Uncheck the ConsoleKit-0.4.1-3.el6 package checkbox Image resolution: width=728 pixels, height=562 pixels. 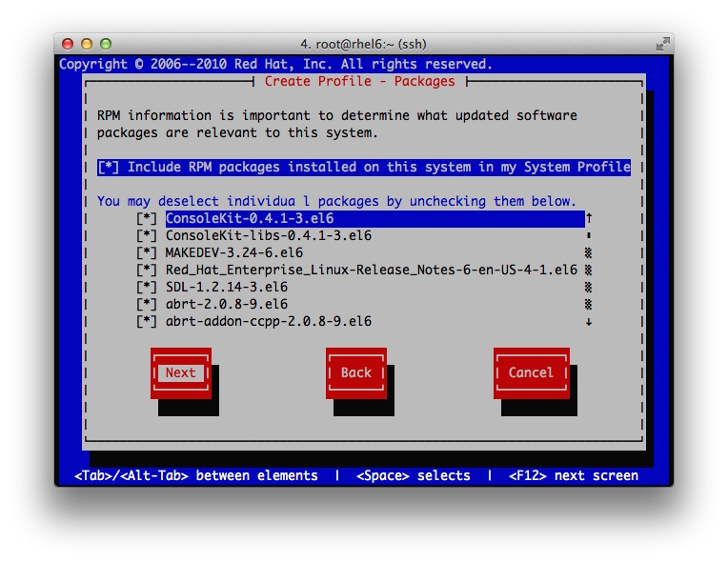coord(146,218)
